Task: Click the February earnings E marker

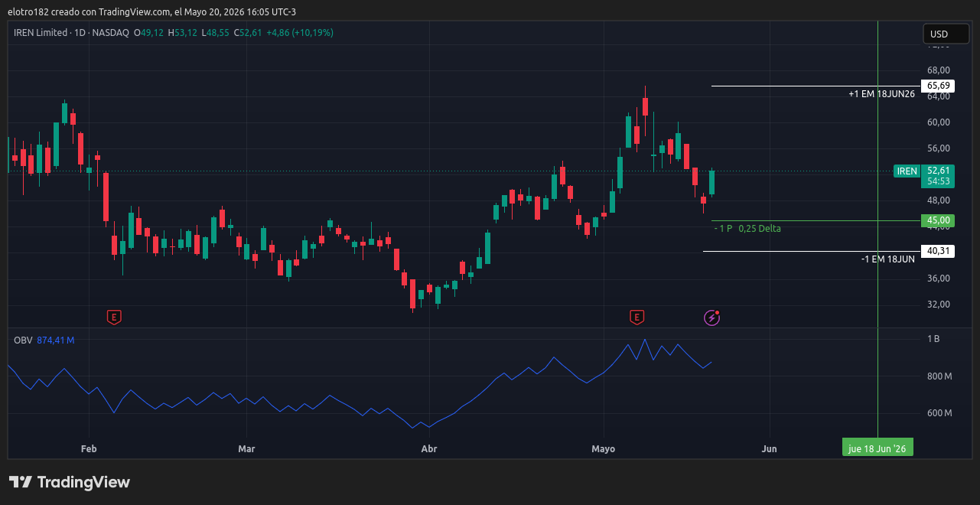Action: tap(114, 317)
